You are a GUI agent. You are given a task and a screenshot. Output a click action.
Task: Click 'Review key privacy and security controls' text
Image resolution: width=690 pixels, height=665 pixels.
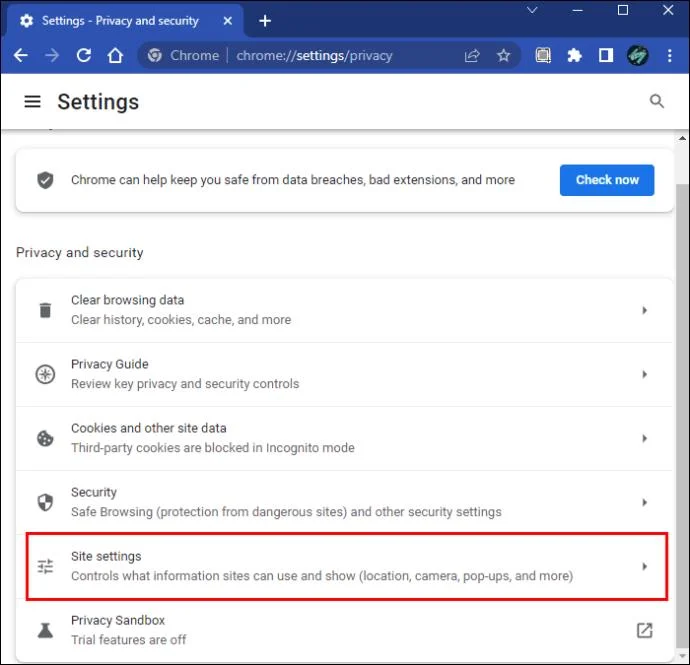click(185, 384)
